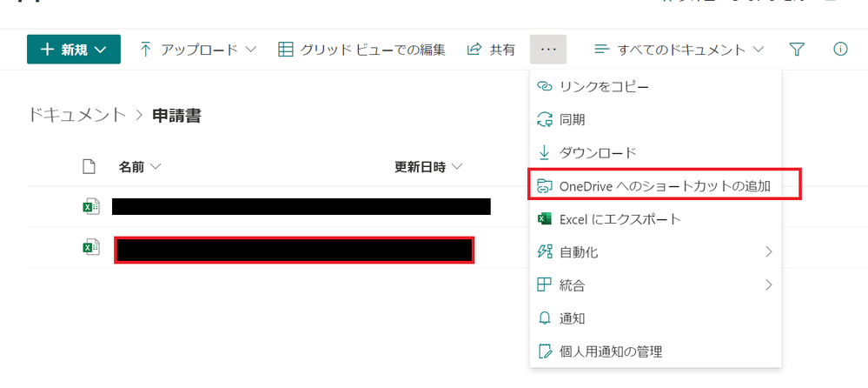Image resolution: width=868 pixels, height=388 pixels.
Task: Click the Excel export icon in menu
Action: [x=545, y=219]
